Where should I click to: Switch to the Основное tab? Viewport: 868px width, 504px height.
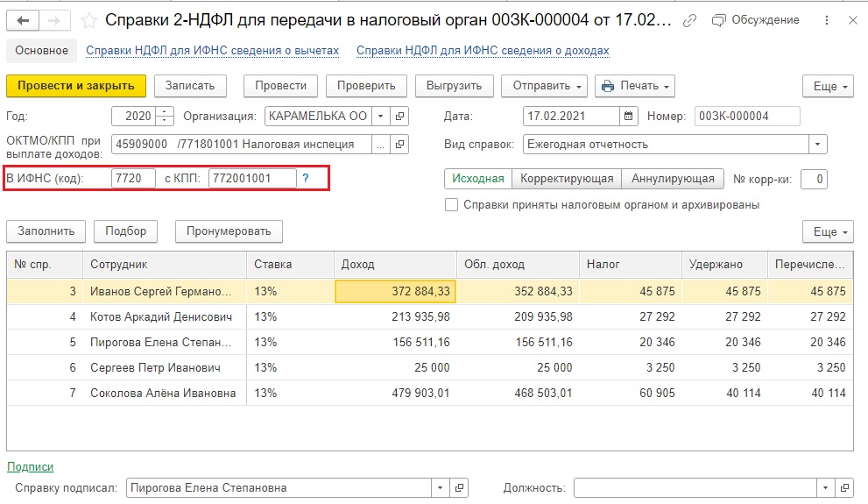tap(41, 51)
